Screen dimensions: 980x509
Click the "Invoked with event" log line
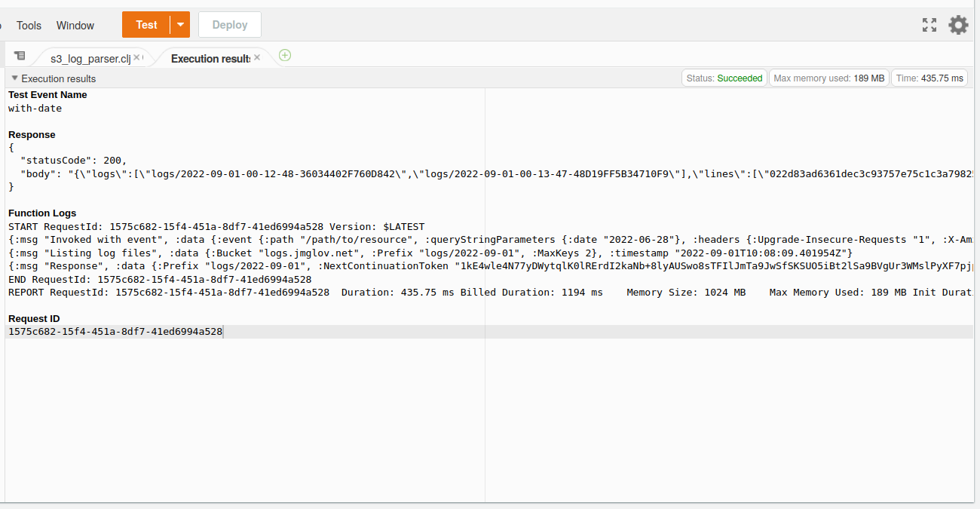[491, 240]
